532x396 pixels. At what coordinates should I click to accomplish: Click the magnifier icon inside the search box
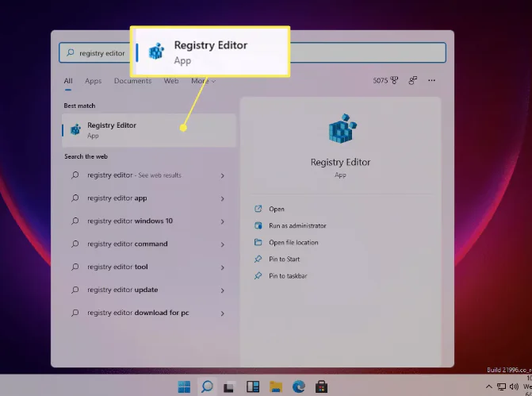point(71,52)
